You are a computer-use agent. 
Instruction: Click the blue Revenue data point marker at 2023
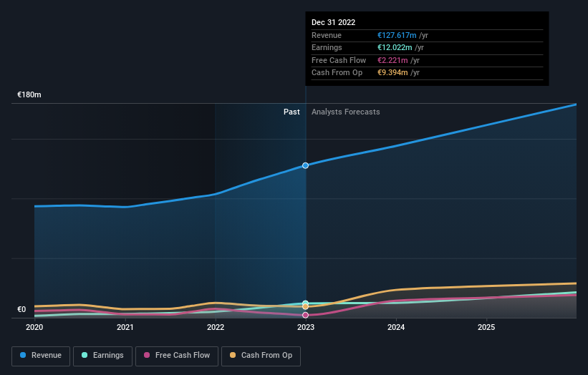tap(306, 165)
